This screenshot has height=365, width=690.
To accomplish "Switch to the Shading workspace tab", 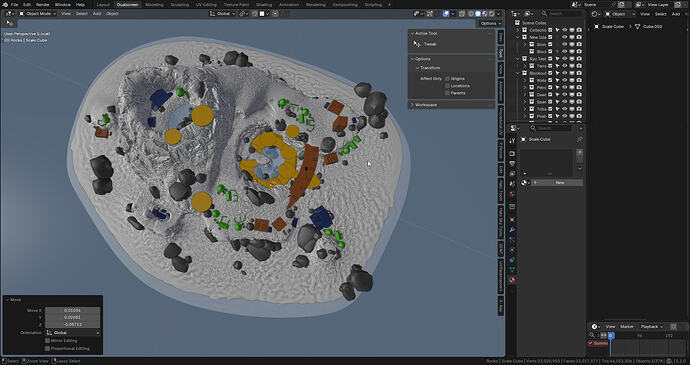I will 264,4.
